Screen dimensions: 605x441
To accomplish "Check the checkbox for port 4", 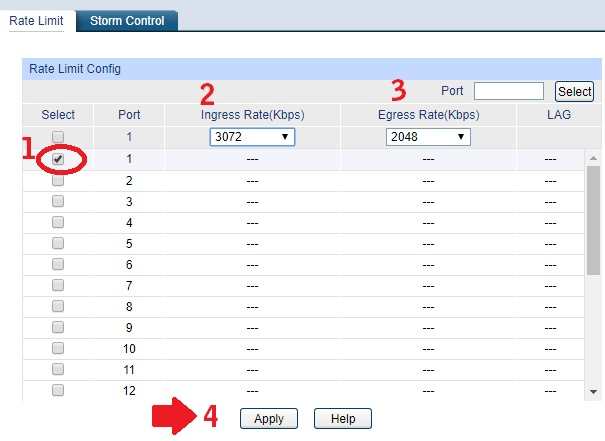I will (x=58, y=222).
